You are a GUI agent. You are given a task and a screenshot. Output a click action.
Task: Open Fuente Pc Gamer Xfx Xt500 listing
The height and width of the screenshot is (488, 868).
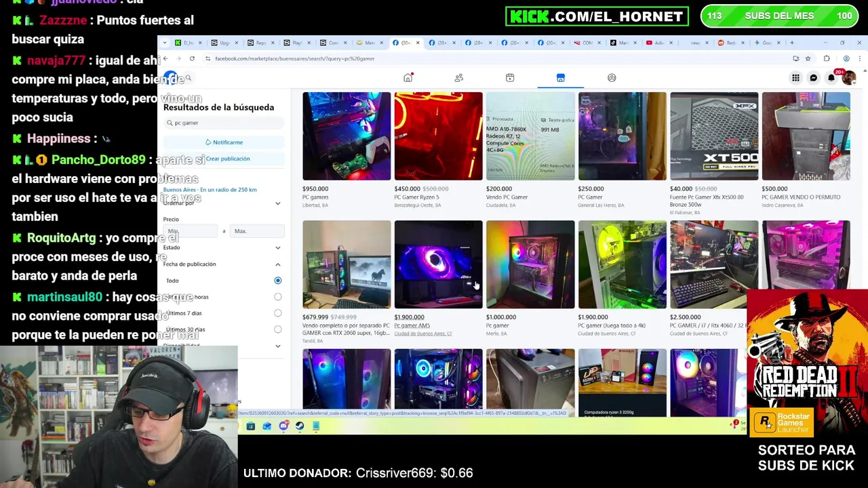pos(707,201)
